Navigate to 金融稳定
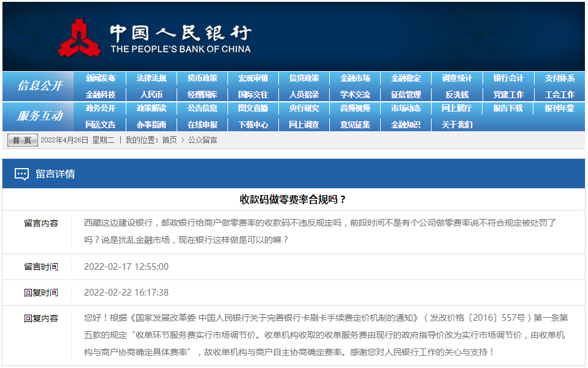588x368 pixels. click(x=406, y=78)
